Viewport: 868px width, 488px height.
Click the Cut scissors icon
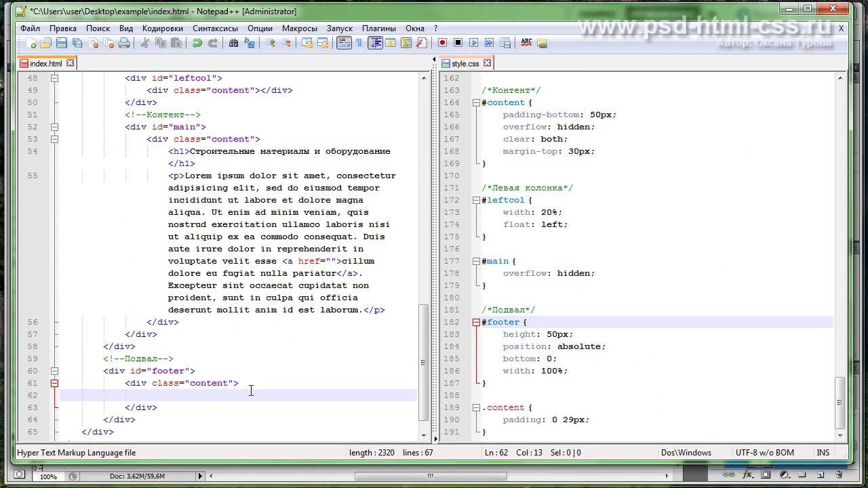coord(145,43)
